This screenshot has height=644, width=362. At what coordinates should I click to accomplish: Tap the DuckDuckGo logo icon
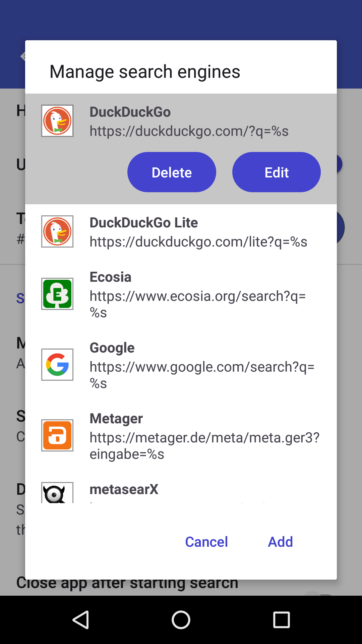pyautogui.click(x=57, y=121)
